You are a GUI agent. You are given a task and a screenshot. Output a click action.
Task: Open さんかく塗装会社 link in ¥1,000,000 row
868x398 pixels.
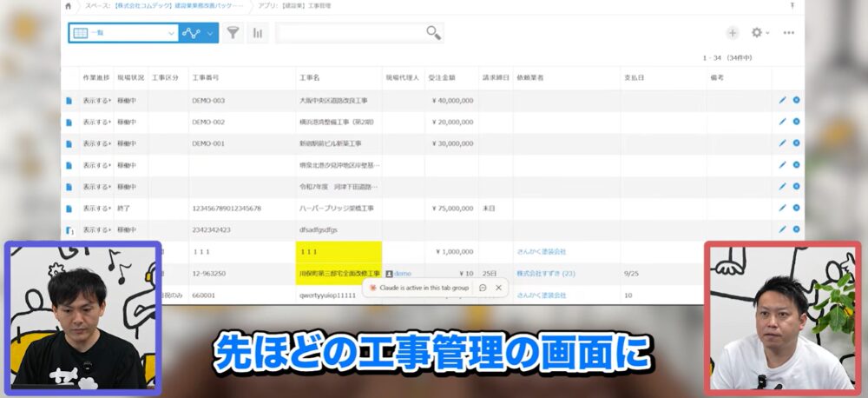point(542,252)
